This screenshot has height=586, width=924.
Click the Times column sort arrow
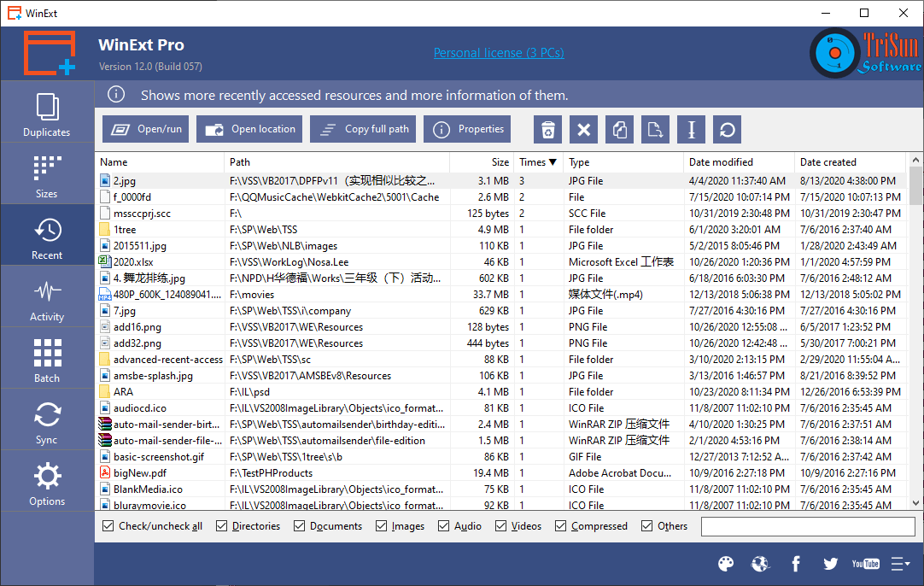(551, 161)
